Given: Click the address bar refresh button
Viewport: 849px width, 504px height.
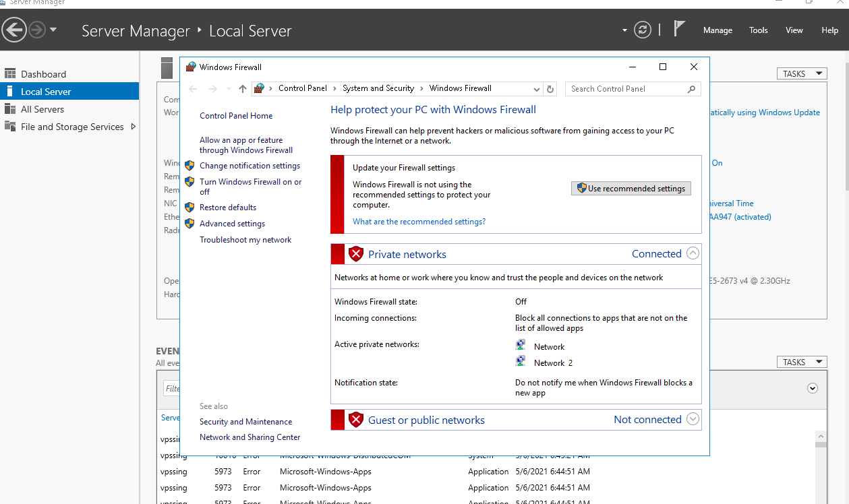Looking at the screenshot, I should tap(550, 89).
